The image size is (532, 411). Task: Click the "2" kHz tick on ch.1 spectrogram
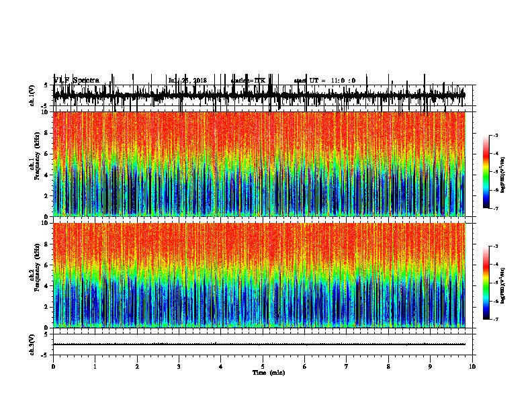46,196
